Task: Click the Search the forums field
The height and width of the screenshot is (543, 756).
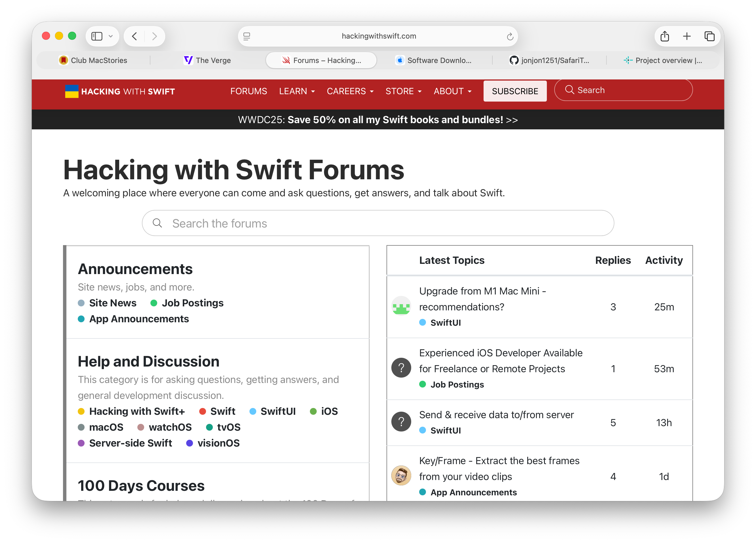Action: click(378, 223)
